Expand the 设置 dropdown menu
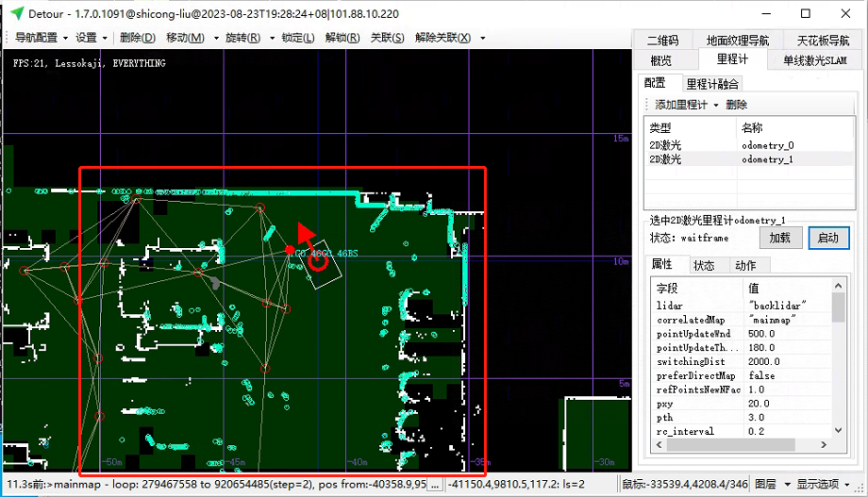Viewport: 868px width, 497px height. pos(92,38)
